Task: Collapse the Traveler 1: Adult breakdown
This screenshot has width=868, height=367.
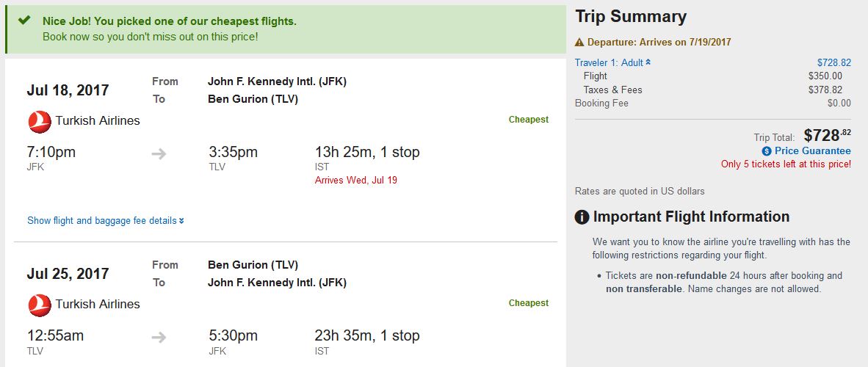Action: (x=612, y=62)
